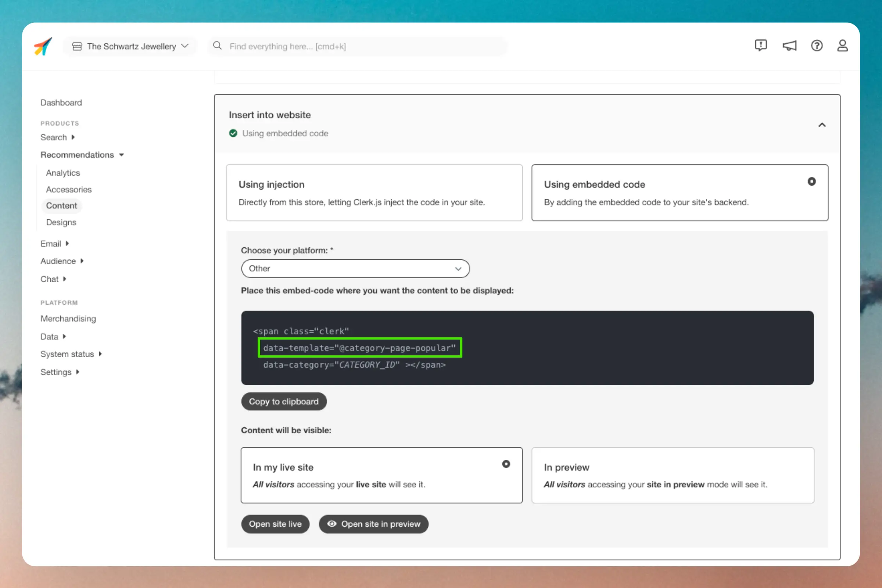Select the 'In my live site' radio button
882x588 pixels.
(505, 464)
